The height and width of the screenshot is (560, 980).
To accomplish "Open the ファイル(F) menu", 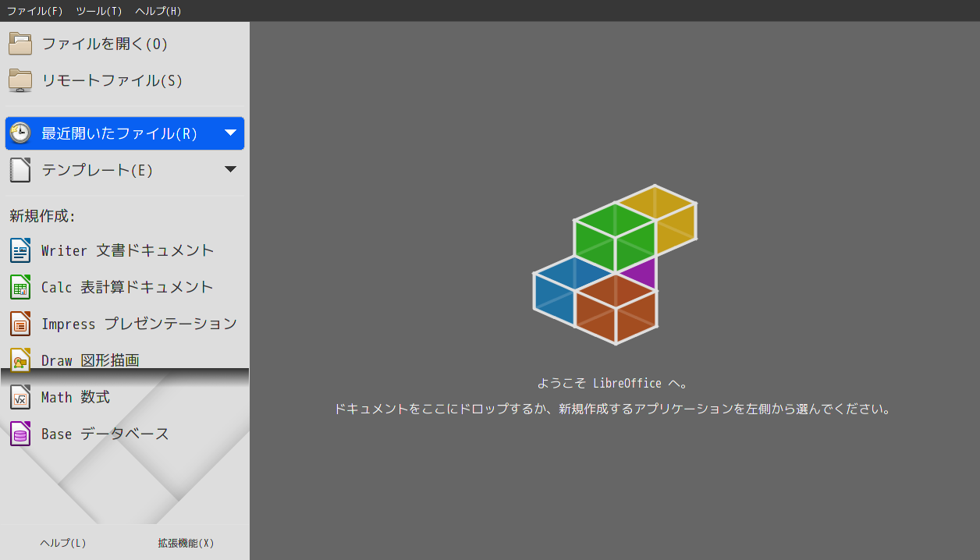I will (34, 11).
